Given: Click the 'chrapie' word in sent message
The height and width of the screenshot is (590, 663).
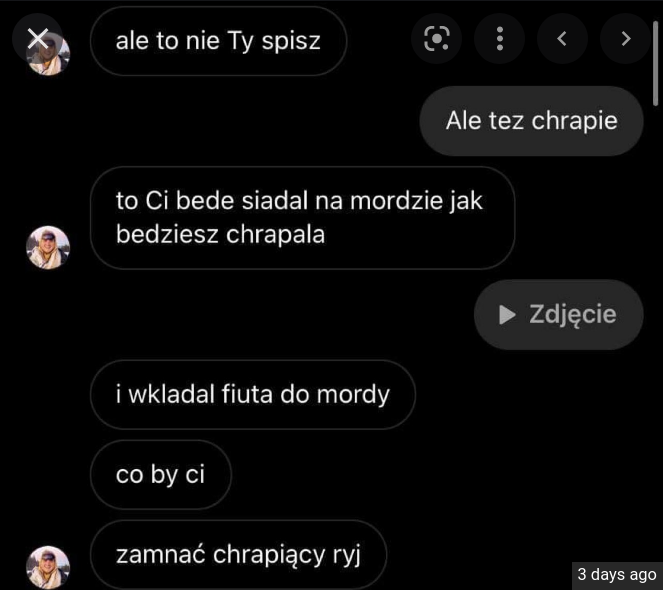Looking at the screenshot, I should pos(575,121).
